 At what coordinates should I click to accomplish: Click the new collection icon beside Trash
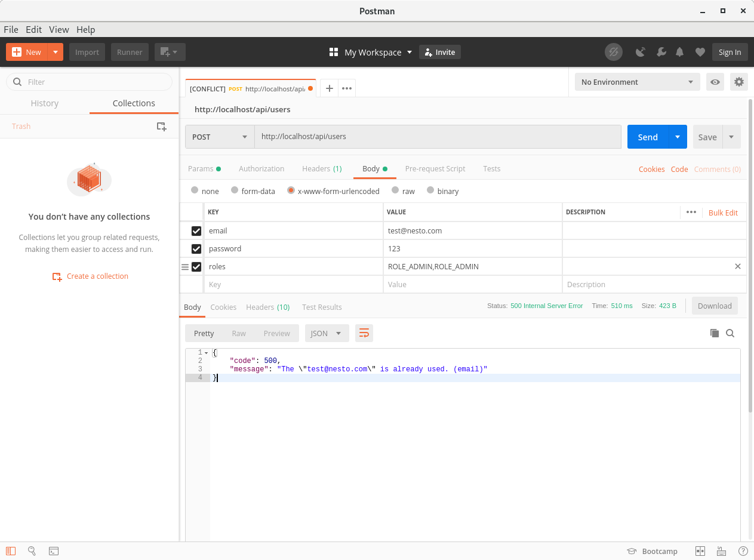[x=161, y=127]
